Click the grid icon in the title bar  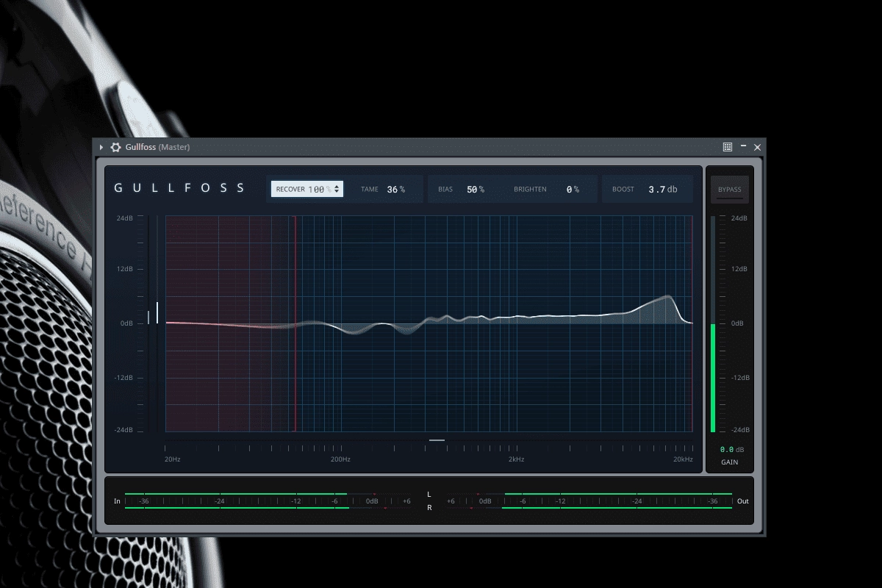point(728,147)
